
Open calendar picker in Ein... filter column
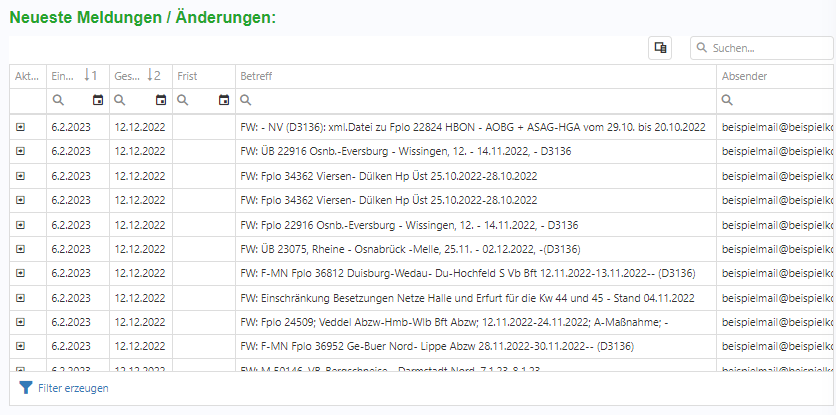[97, 100]
